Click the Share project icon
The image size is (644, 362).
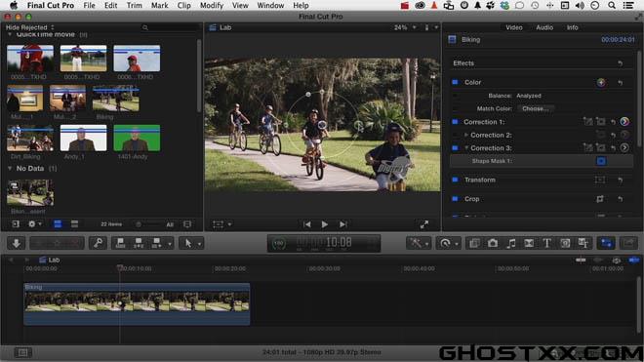628,243
